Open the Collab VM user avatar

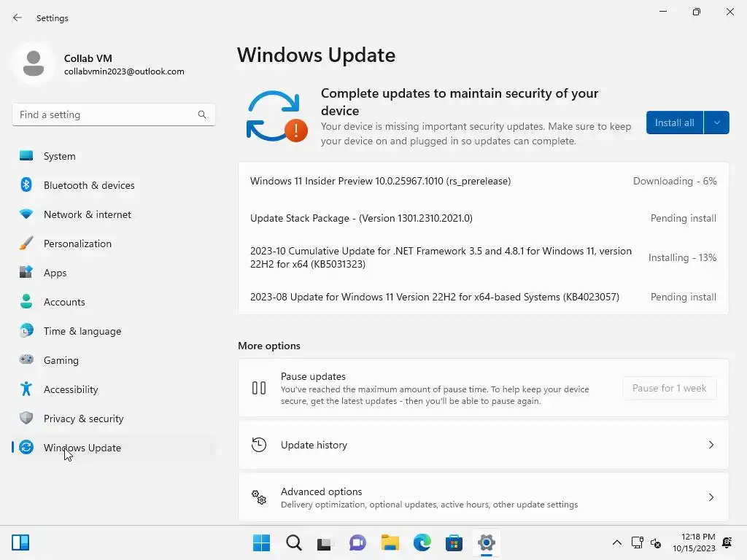(x=34, y=63)
